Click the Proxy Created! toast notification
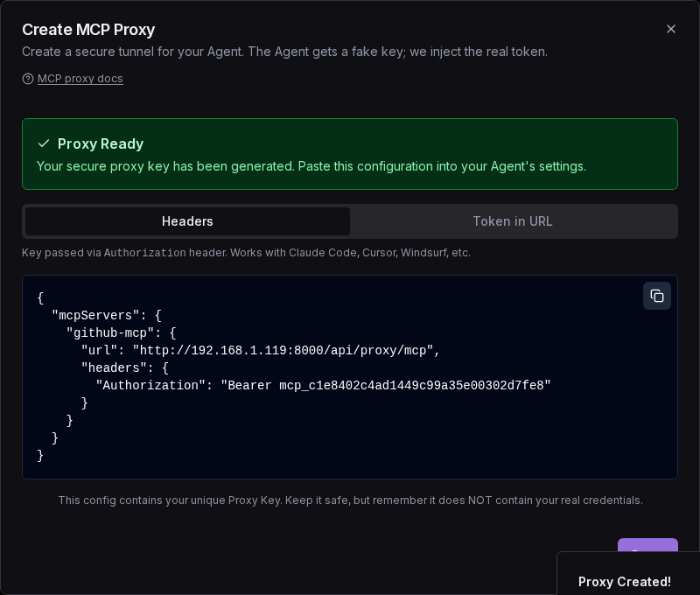 tap(628, 574)
